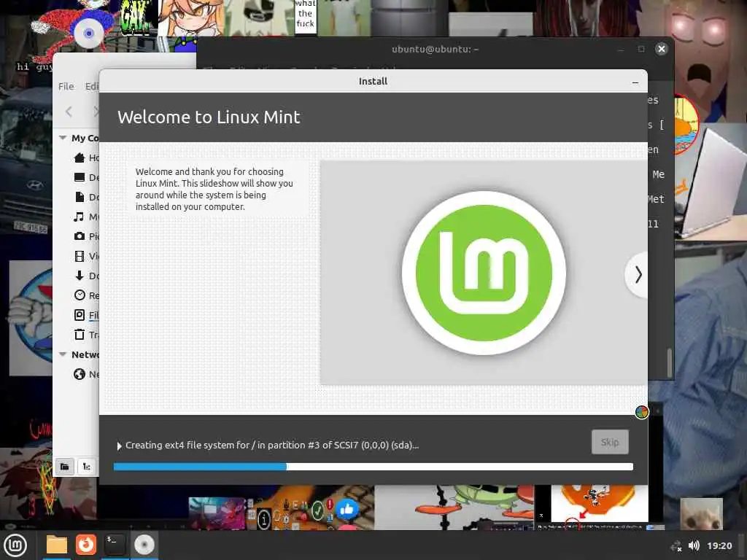Maximize the ubuntu@ubuntu terminal window
The width and height of the screenshot is (747, 560).
pos(641,49)
